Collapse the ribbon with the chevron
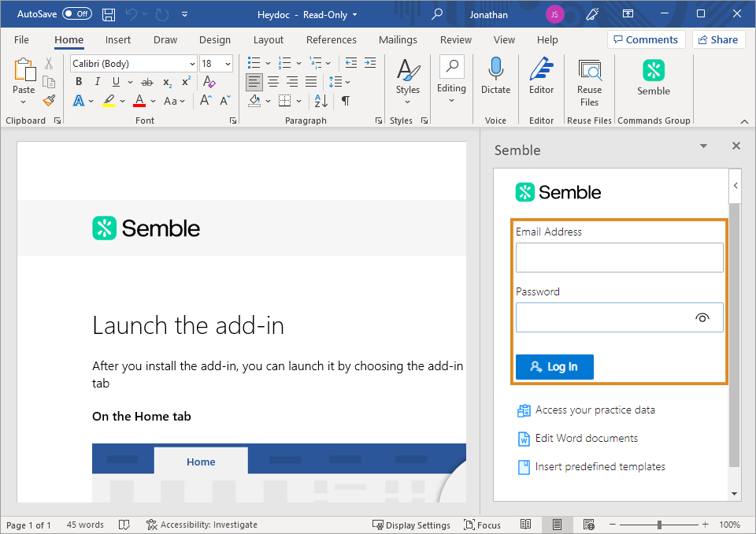The image size is (756, 534). click(744, 121)
